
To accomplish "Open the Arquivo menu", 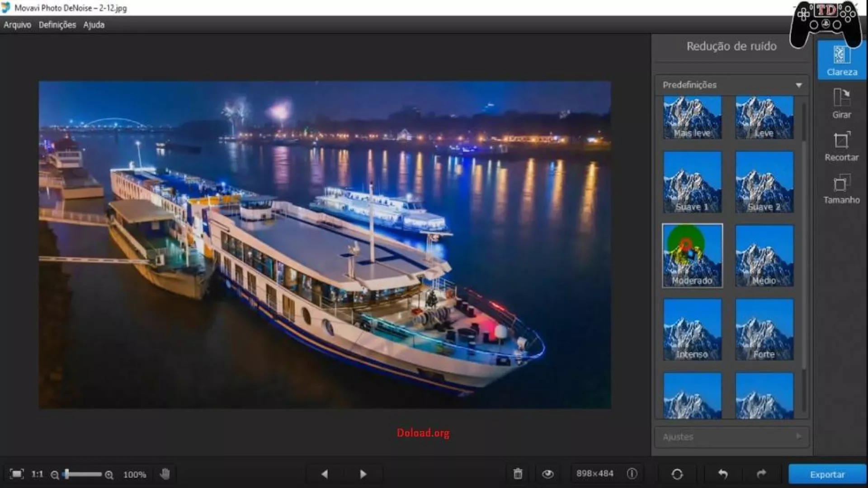I will [17, 25].
